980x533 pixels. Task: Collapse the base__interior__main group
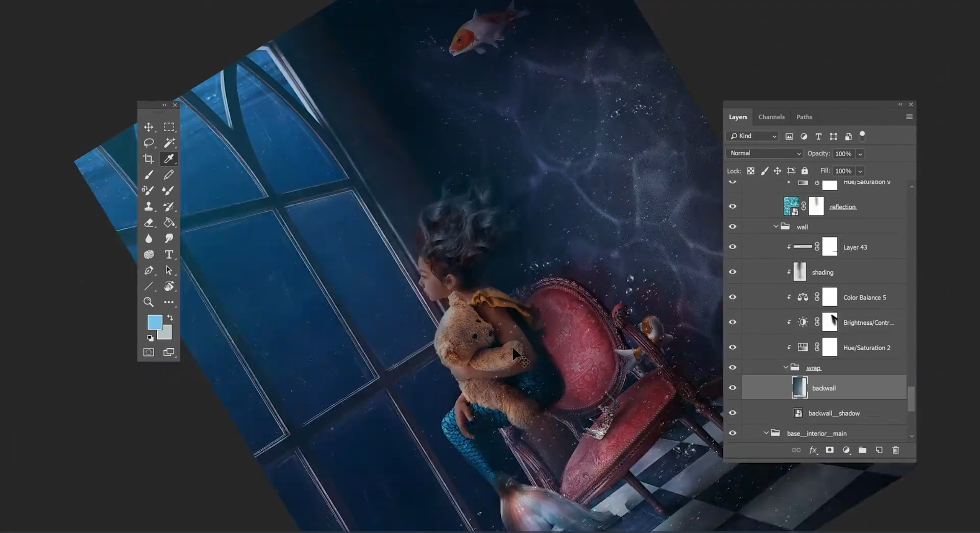point(766,433)
